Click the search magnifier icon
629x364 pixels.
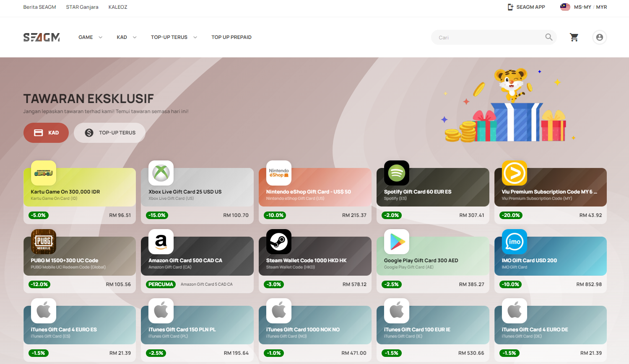pos(549,37)
